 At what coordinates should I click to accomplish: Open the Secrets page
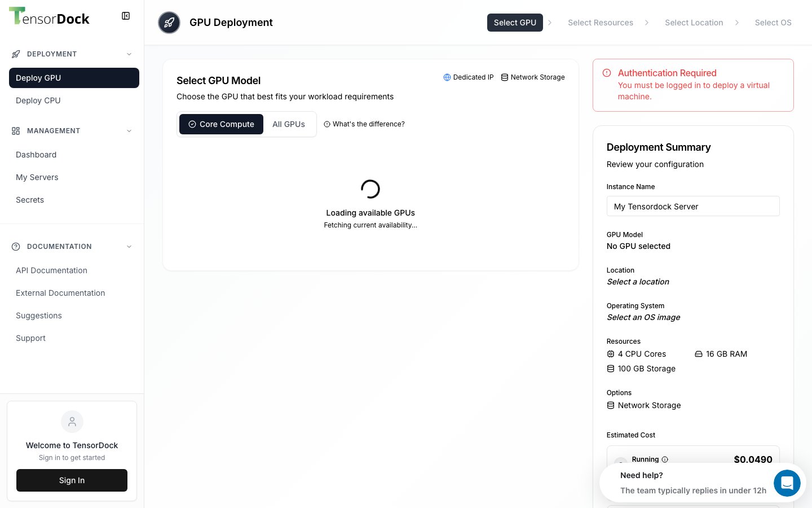coord(74,200)
